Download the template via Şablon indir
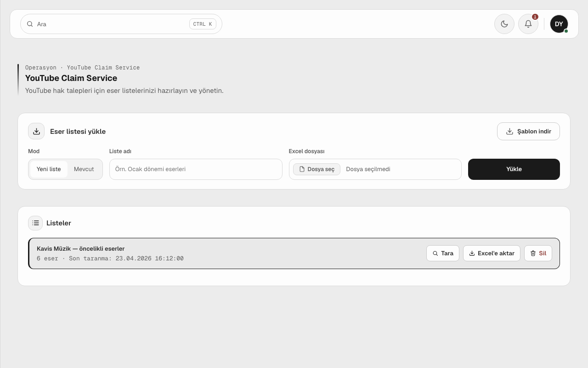This screenshot has height=368, width=588. (x=528, y=131)
